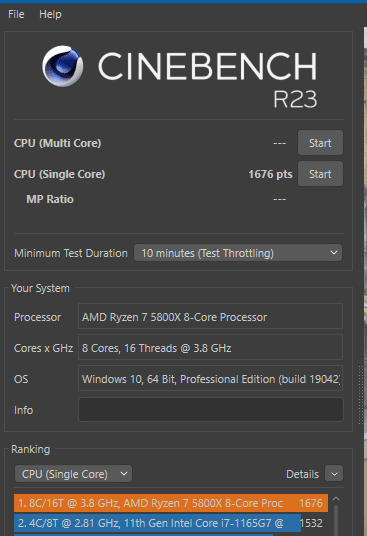Click the OS information field
The image size is (367, 536).
pyautogui.click(x=210, y=378)
